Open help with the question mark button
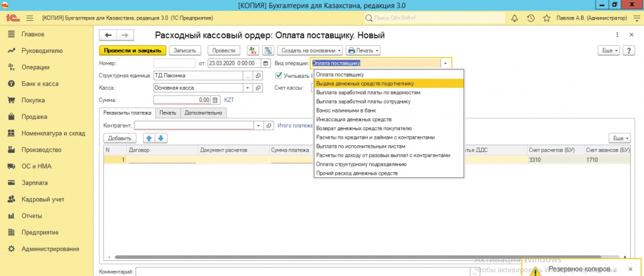The image size is (644, 276). pyautogui.click(x=629, y=50)
